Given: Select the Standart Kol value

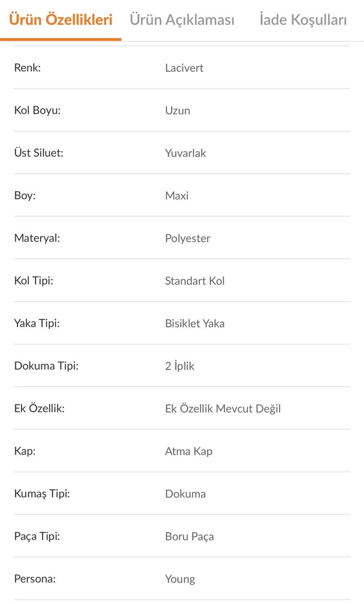Looking at the screenshot, I should coord(194,281).
